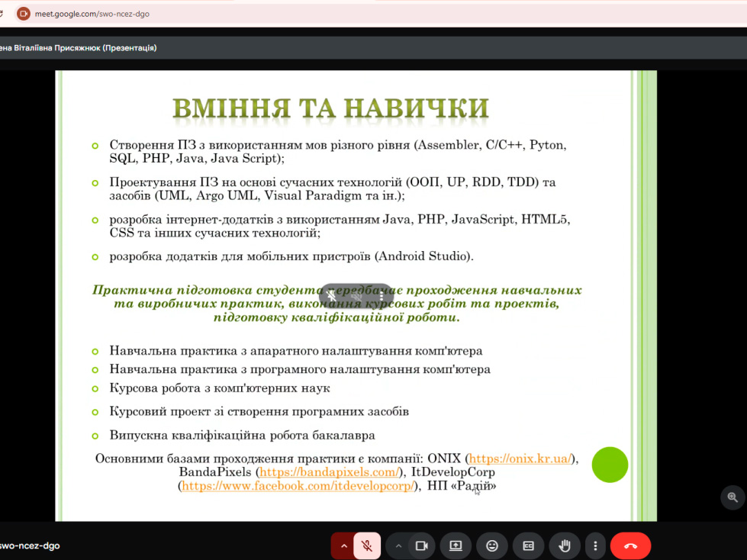Open the onix.kr.ua link
This screenshot has height=560, width=747.
tap(520, 459)
